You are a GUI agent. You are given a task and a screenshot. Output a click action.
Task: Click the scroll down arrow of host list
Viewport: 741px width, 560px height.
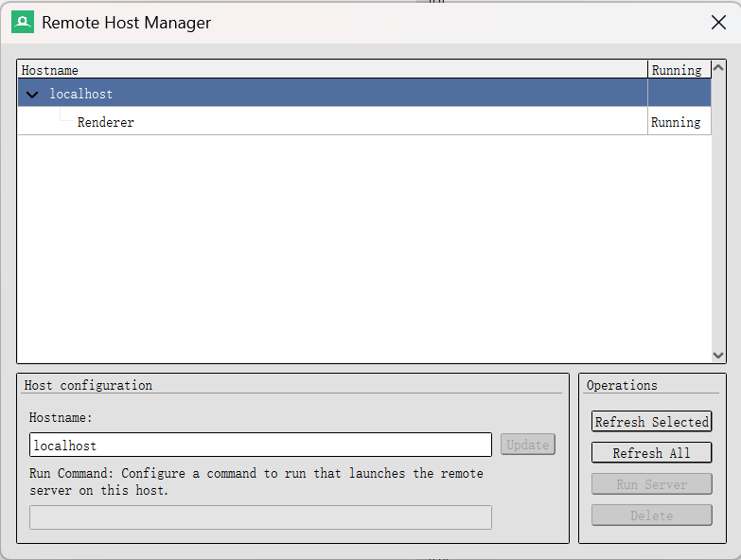718,355
